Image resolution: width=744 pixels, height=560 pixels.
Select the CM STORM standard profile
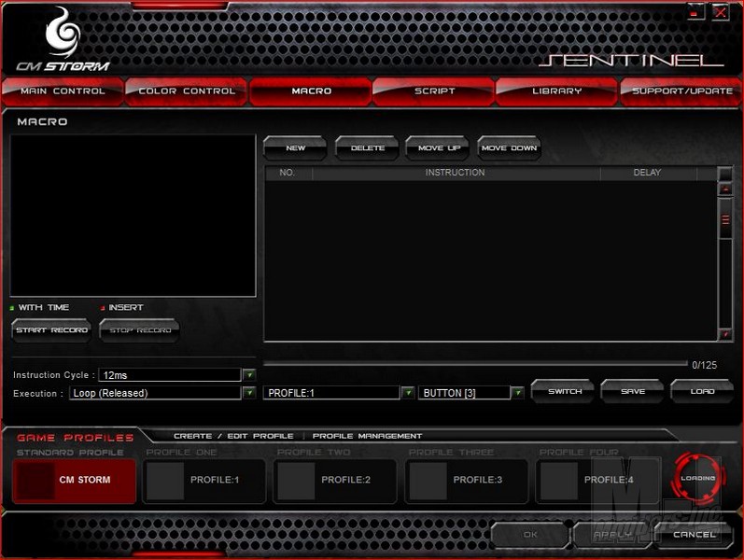click(74, 481)
